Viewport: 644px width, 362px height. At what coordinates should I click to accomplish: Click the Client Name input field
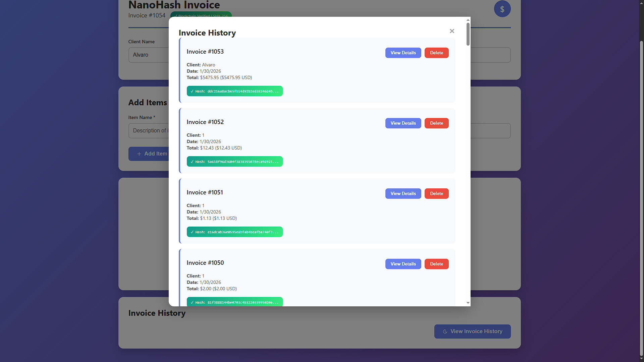(x=149, y=55)
